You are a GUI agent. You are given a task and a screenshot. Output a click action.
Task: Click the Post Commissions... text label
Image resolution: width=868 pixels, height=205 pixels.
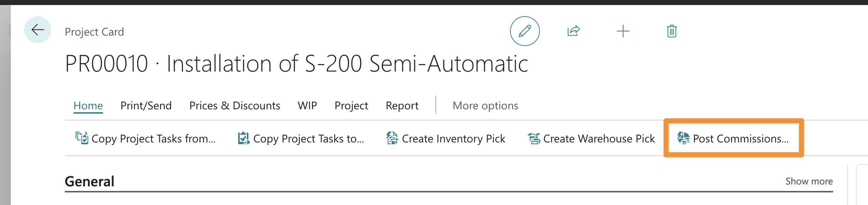coord(741,138)
